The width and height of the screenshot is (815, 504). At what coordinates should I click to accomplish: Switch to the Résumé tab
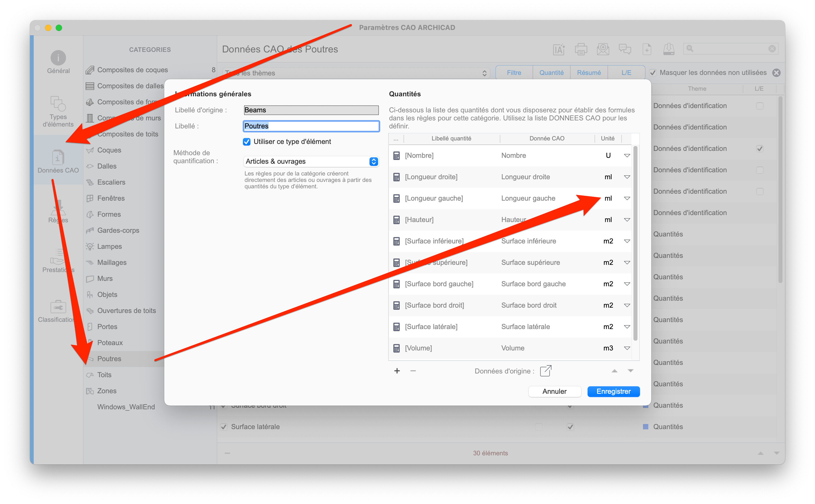tap(589, 73)
